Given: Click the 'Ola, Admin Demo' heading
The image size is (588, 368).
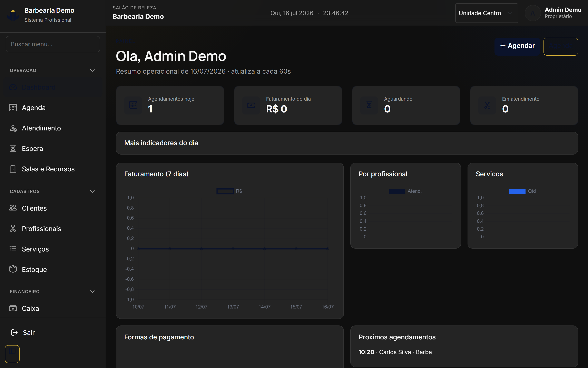Looking at the screenshot, I should [x=171, y=56].
